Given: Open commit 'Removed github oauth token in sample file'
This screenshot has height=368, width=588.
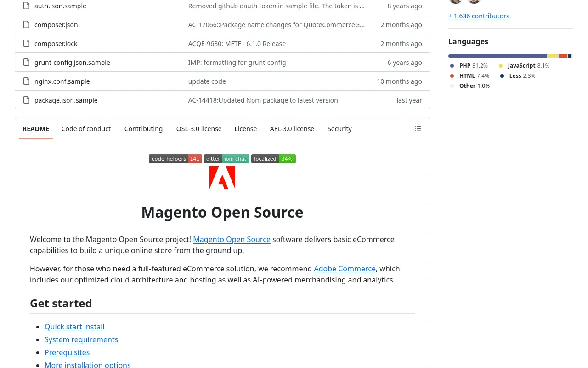Looking at the screenshot, I should pos(277,6).
